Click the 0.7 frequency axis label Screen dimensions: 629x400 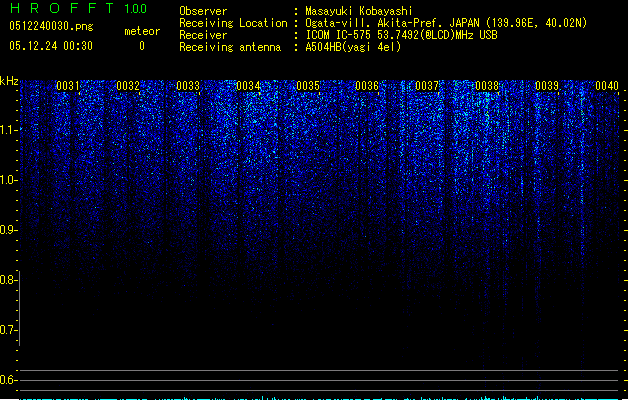8,330
